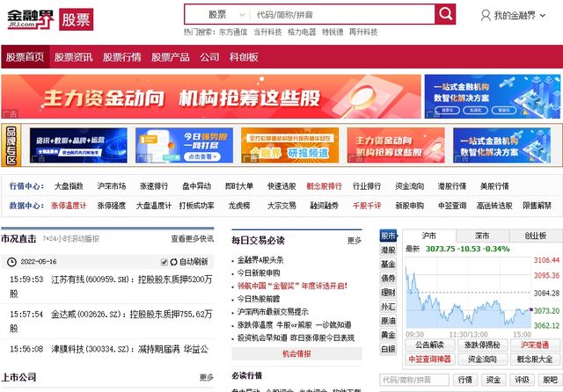
Task: Click the clock icon beside 2022-05-16
Action: 11,262
